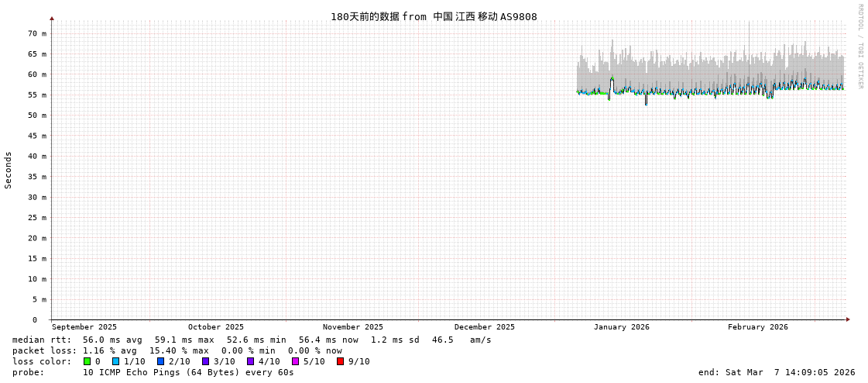This screenshot has width=868, height=383.
Task: Select the blue 2/10 loss swatch
Action: point(160,361)
